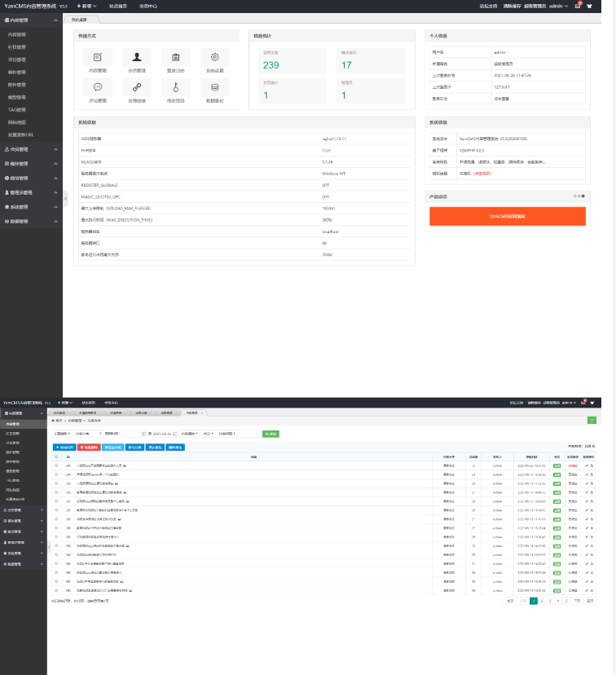Screen dimensions: 616x675
Task: Click the 评论管理 speech bubble icon
Action: [x=98, y=87]
